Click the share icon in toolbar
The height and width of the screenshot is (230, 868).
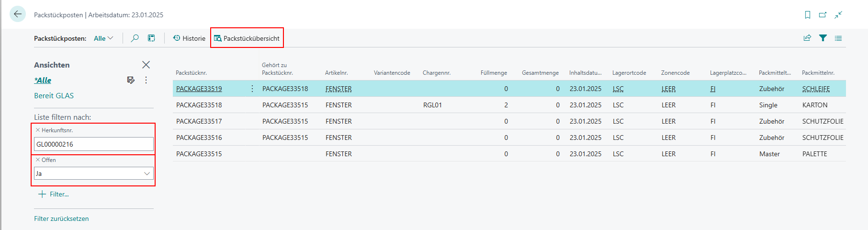[x=807, y=38]
